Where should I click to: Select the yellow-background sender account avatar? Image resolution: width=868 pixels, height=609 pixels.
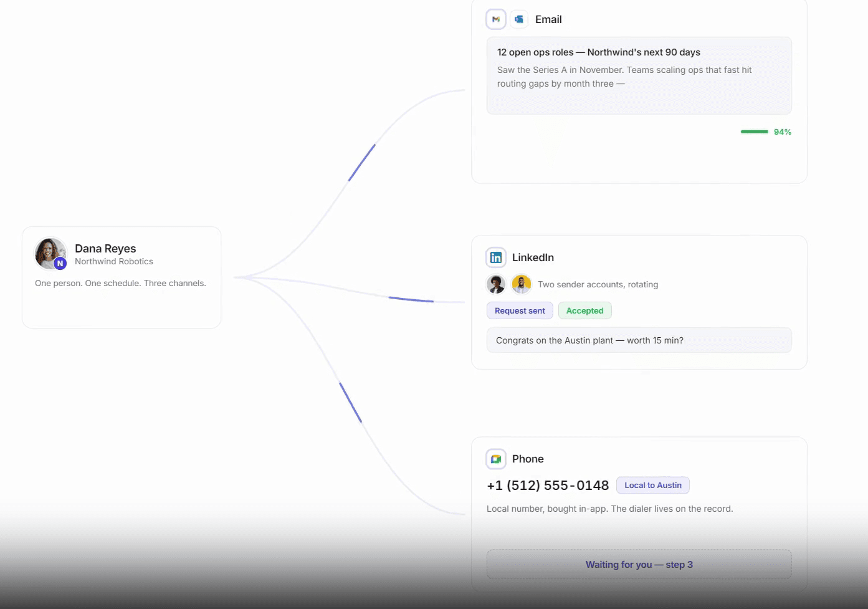click(522, 284)
